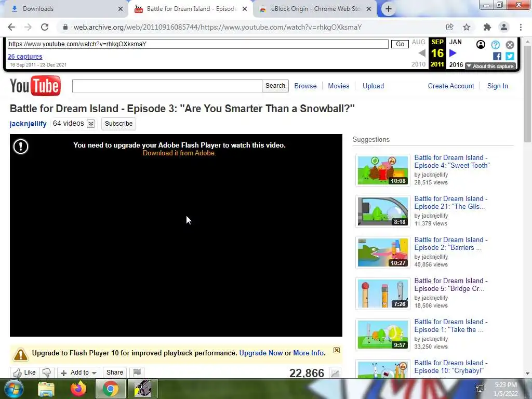532x399 pixels.
Task: Click Download it from Adobe link
Action: click(179, 153)
